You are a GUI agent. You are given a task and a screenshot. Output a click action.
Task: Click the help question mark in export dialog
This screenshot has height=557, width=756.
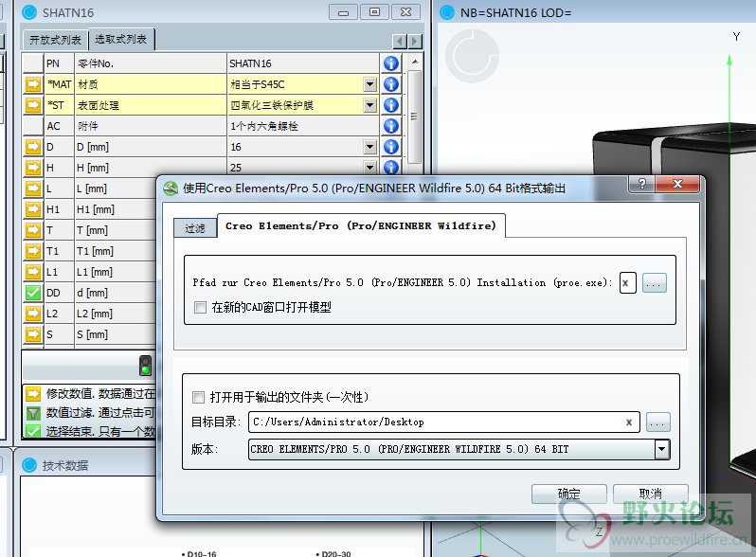[641, 184]
